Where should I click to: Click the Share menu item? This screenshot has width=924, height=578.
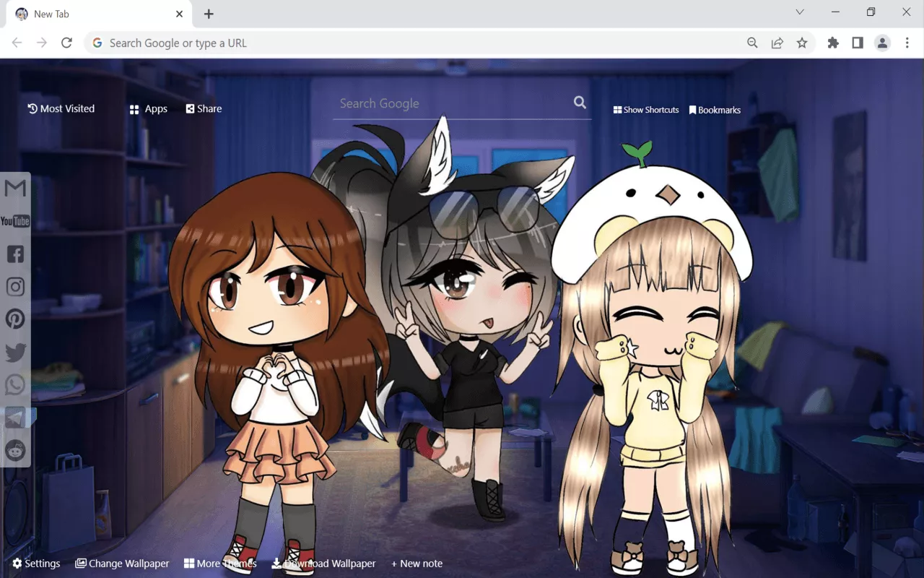point(204,108)
